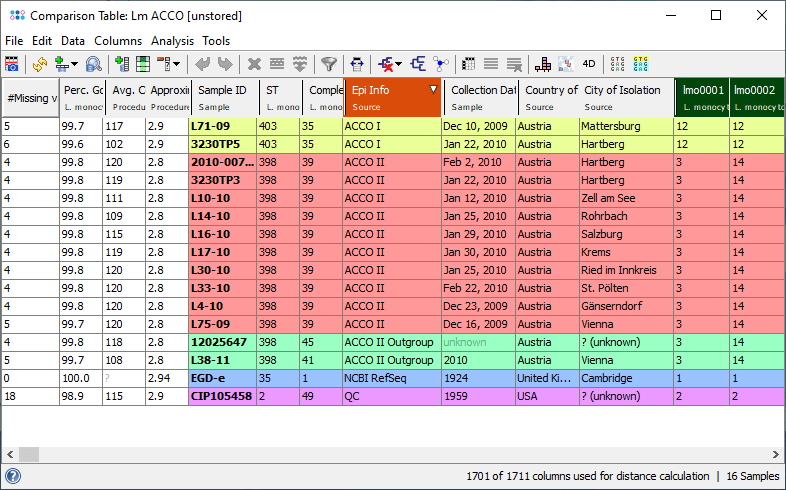Screen dimensions: 786x490
Task: Open the add samples dropdown arrow
Action: [75, 64]
